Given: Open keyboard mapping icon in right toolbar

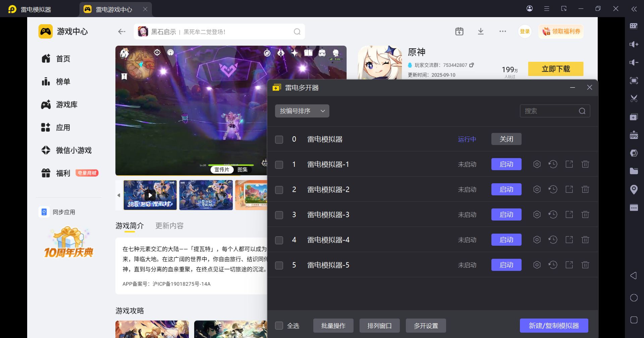Looking at the screenshot, I should [x=634, y=26].
